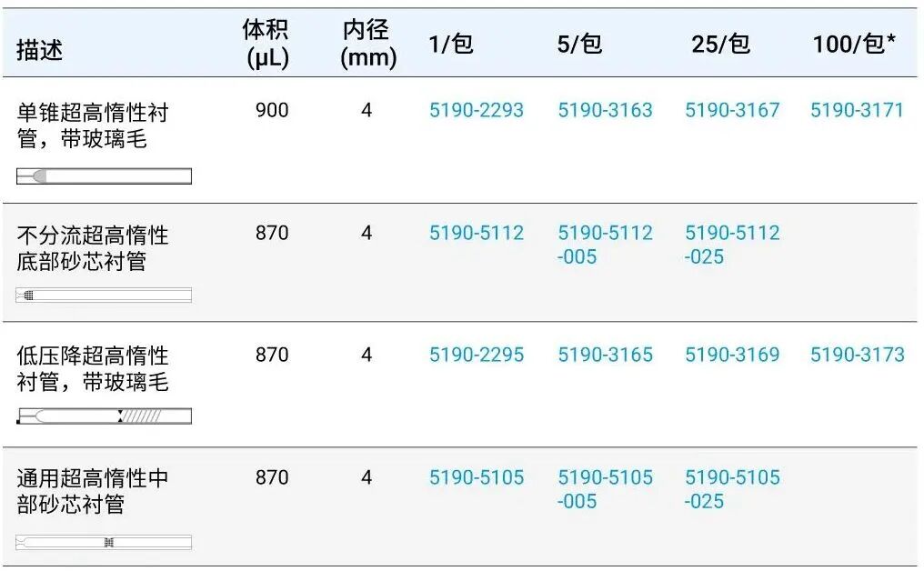Open part number 5190-5105 link
This screenshot has width=924, height=571.
477,478
